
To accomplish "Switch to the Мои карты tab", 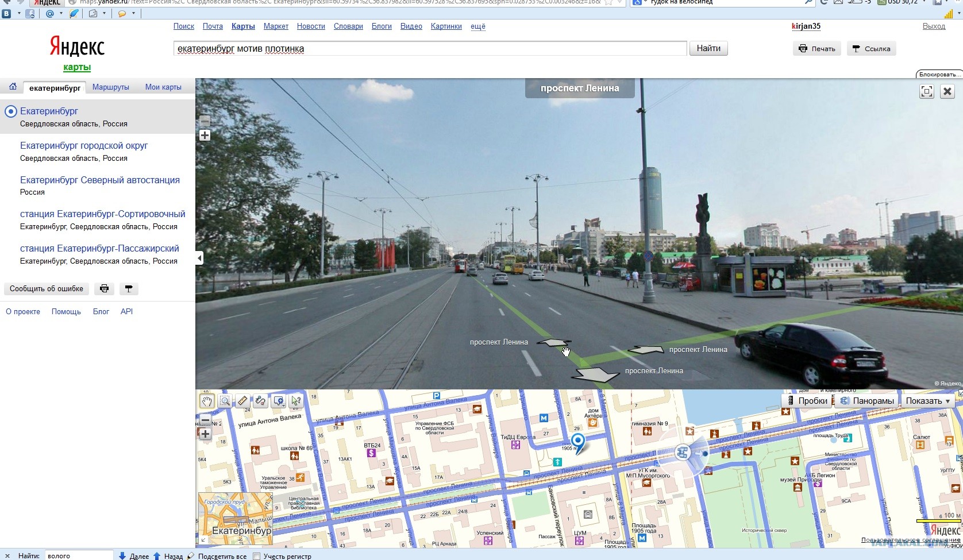I will point(163,87).
